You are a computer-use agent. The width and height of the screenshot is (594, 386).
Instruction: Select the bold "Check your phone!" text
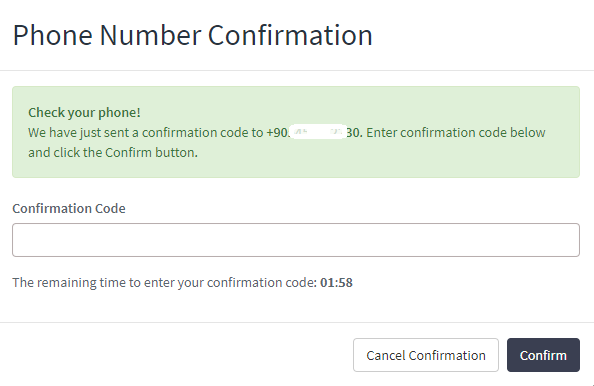pos(84,113)
